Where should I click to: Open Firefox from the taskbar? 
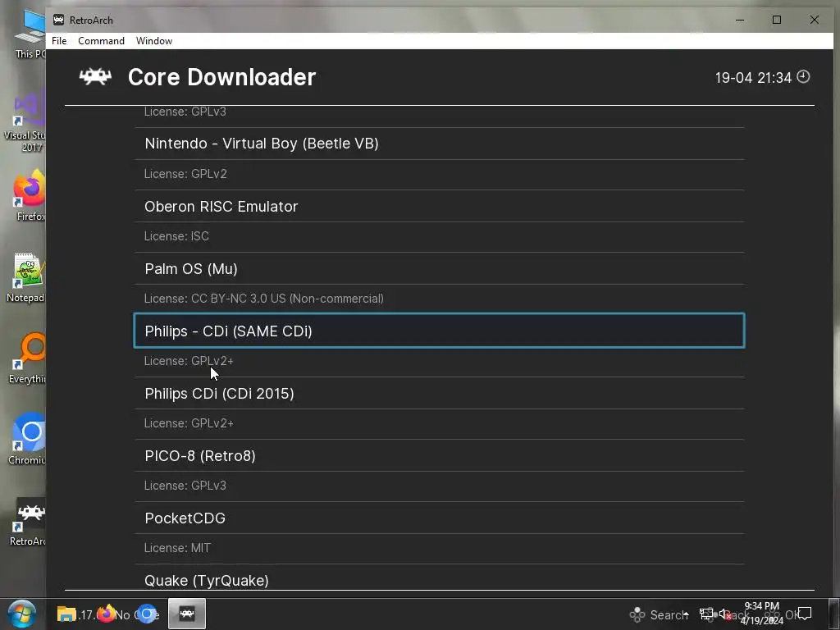pyautogui.click(x=107, y=614)
